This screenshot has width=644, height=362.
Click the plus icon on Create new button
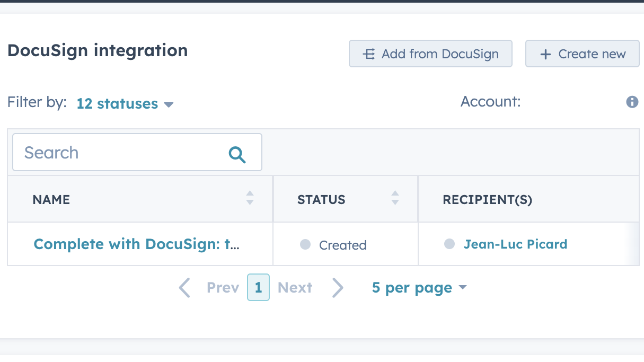point(545,54)
